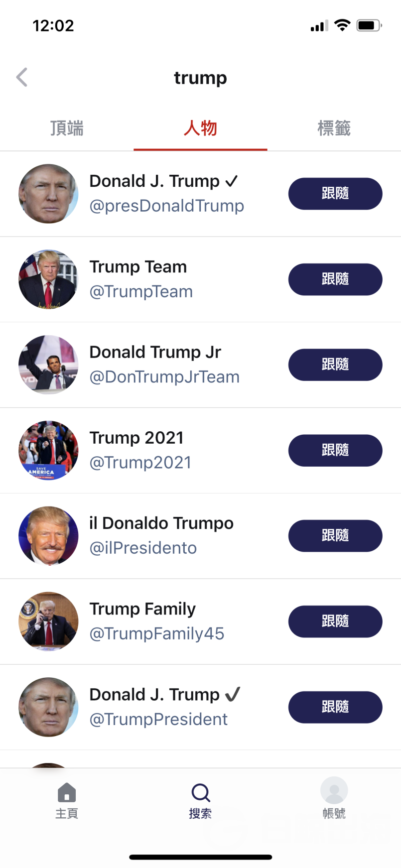
Task: Tap the cellular signal bars icon
Action: [x=319, y=25]
